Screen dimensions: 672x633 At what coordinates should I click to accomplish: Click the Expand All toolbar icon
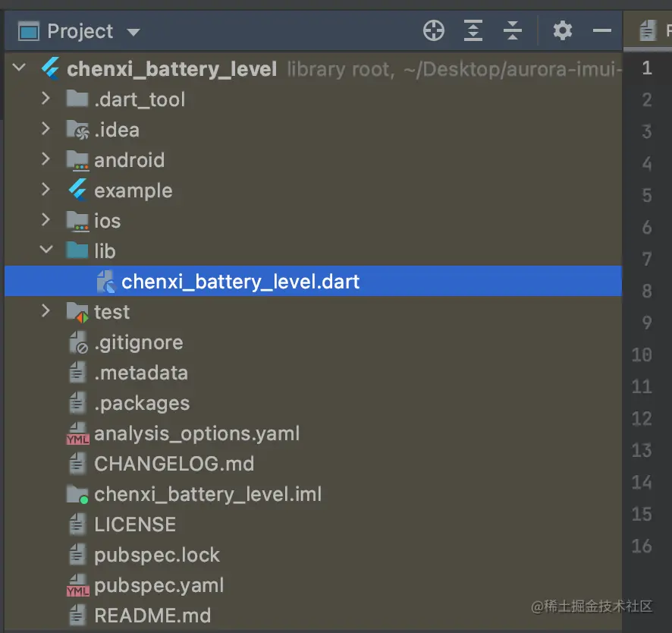(x=473, y=30)
